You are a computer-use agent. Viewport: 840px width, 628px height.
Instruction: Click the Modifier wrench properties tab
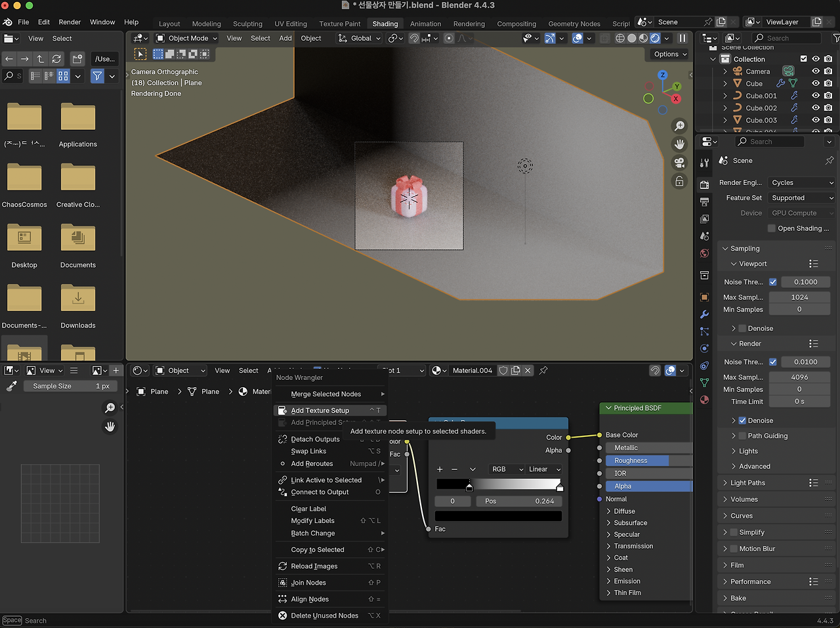click(704, 314)
